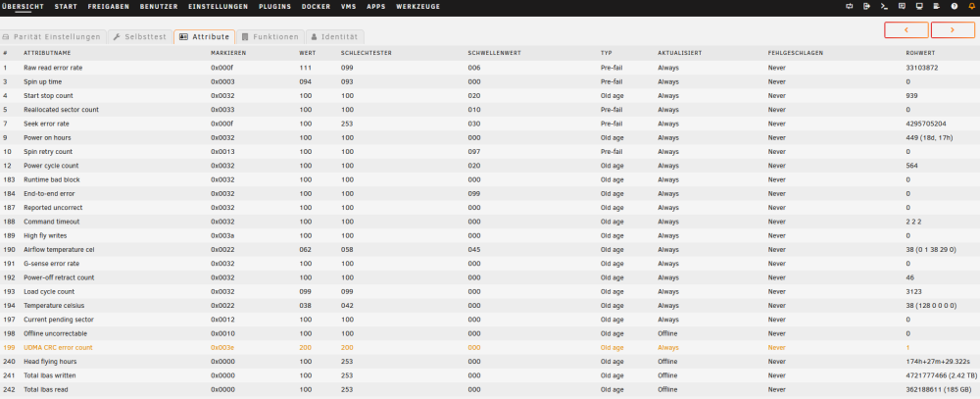This screenshot has height=399, width=980.
Task: Click the Runtime bad block attribute
Action: [52, 179]
